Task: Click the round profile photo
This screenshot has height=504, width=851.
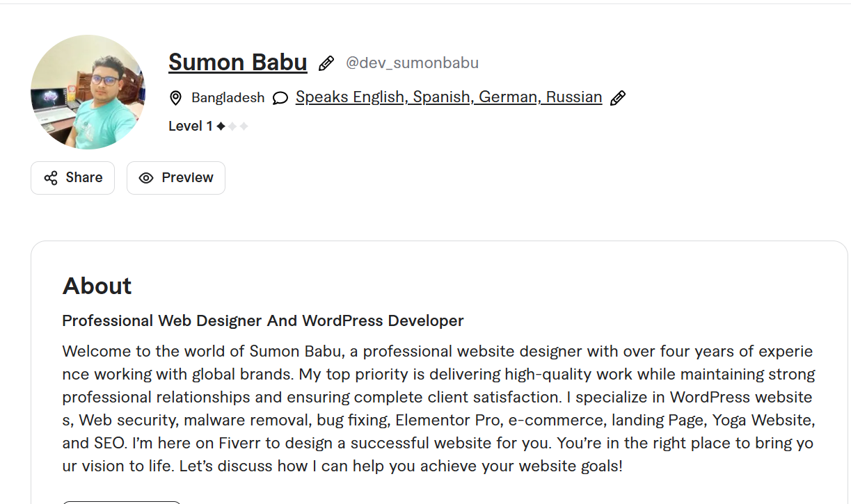Action: [88, 92]
